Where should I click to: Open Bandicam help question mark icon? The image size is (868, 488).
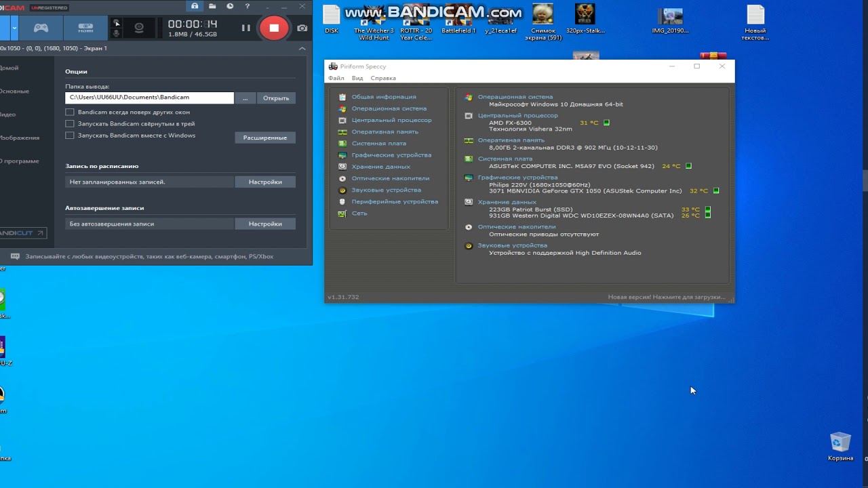pos(247,6)
